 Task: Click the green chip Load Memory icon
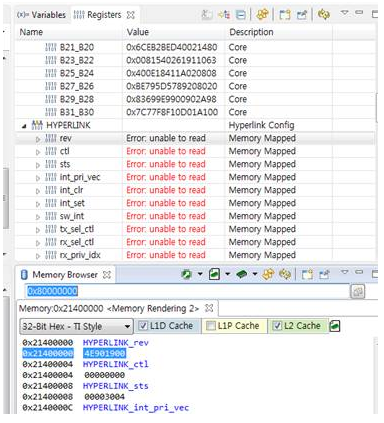(242, 274)
